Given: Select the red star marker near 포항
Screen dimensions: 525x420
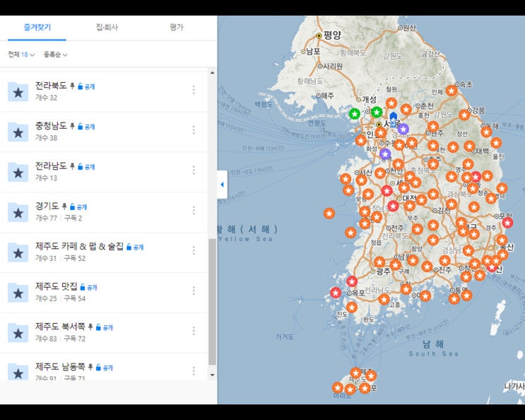Looking at the screenshot, I should [507, 223].
